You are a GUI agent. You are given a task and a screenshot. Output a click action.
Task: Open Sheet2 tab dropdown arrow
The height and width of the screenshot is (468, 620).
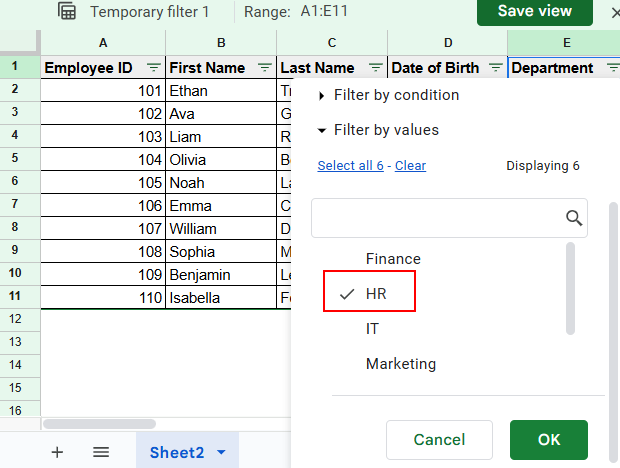click(221, 453)
